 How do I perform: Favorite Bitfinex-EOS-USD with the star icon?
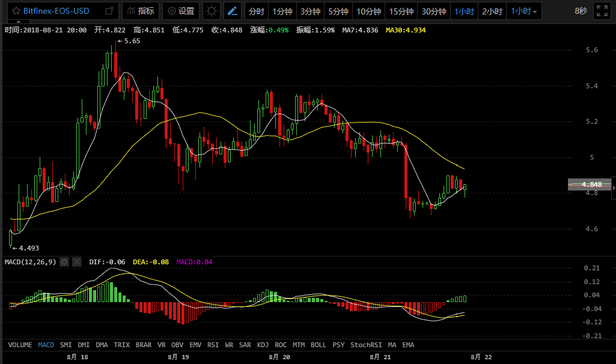click(x=16, y=11)
